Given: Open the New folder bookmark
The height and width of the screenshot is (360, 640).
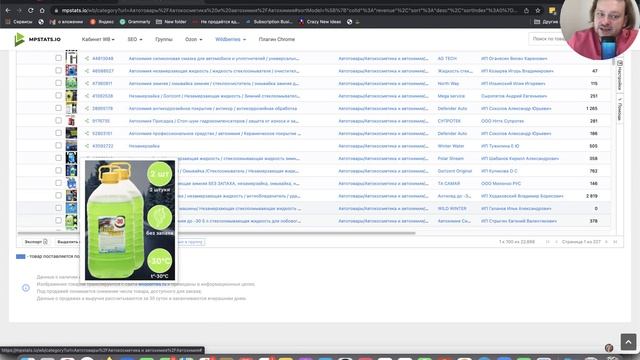Looking at the screenshot, I should click(171, 22).
